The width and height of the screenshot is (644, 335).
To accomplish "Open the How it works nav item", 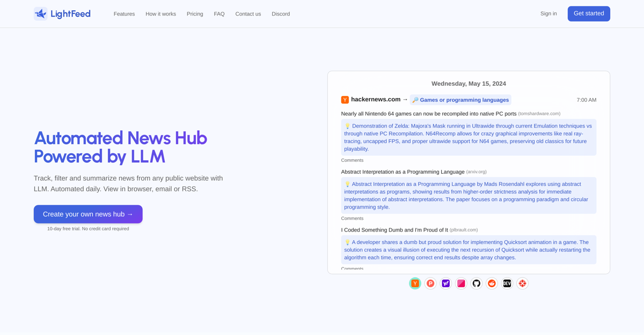I will coord(160,14).
